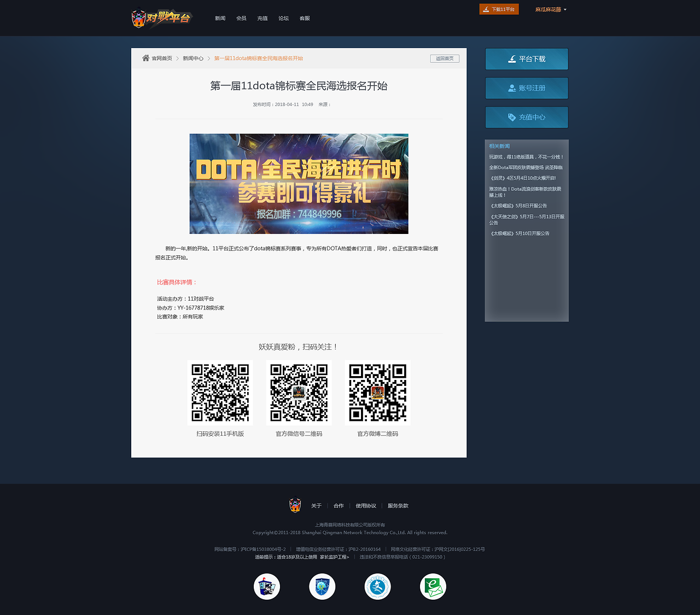Click the 下载11平台 orange button
The image size is (700, 615).
(499, 9)
